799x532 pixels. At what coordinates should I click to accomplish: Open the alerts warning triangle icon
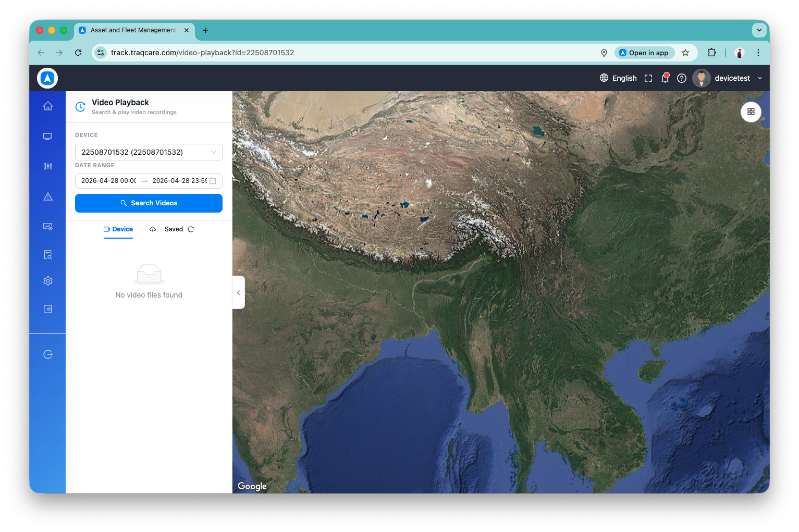pos(48,196)
